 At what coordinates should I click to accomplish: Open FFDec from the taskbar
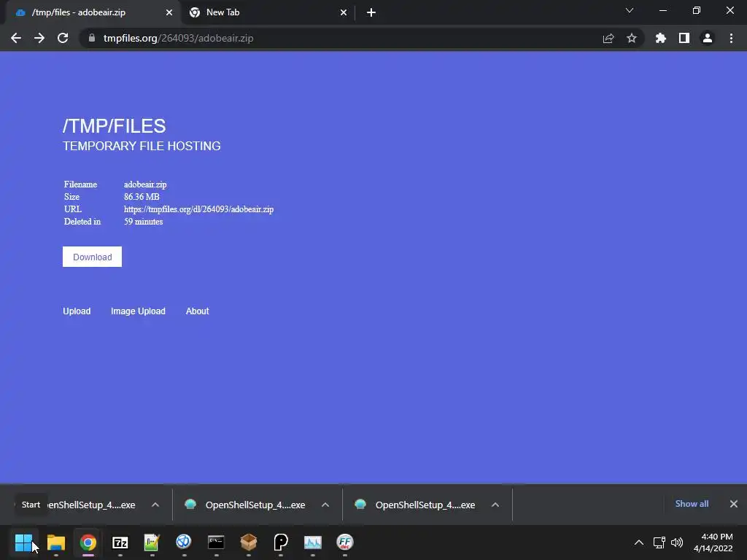tap(345, 542)
